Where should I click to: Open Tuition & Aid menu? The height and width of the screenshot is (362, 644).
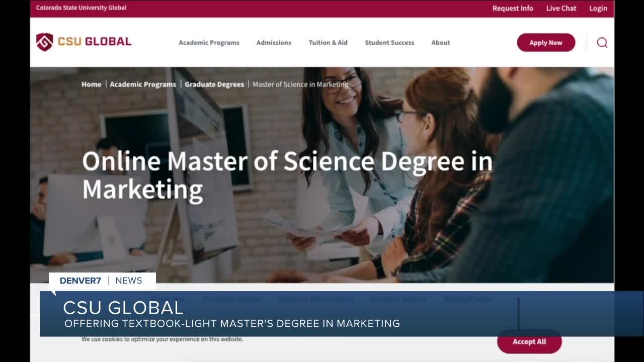tap(328, 43)
